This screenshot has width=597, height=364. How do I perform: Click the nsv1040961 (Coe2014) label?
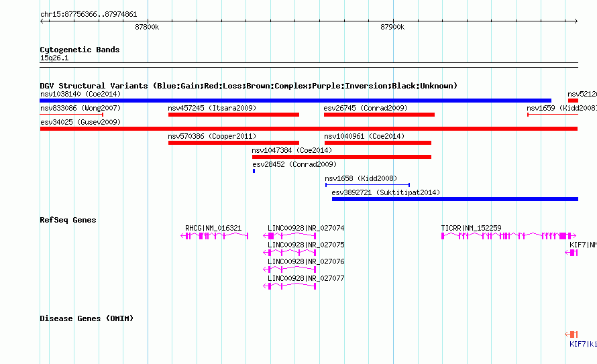pyautogui.click(x=364, y=136)
